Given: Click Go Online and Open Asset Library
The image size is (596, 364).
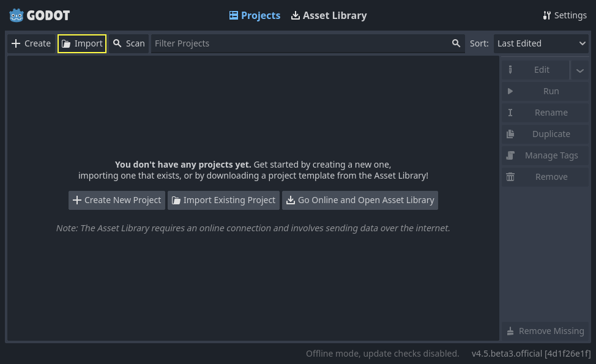Looking at the screenshot, I should point(360,200).
